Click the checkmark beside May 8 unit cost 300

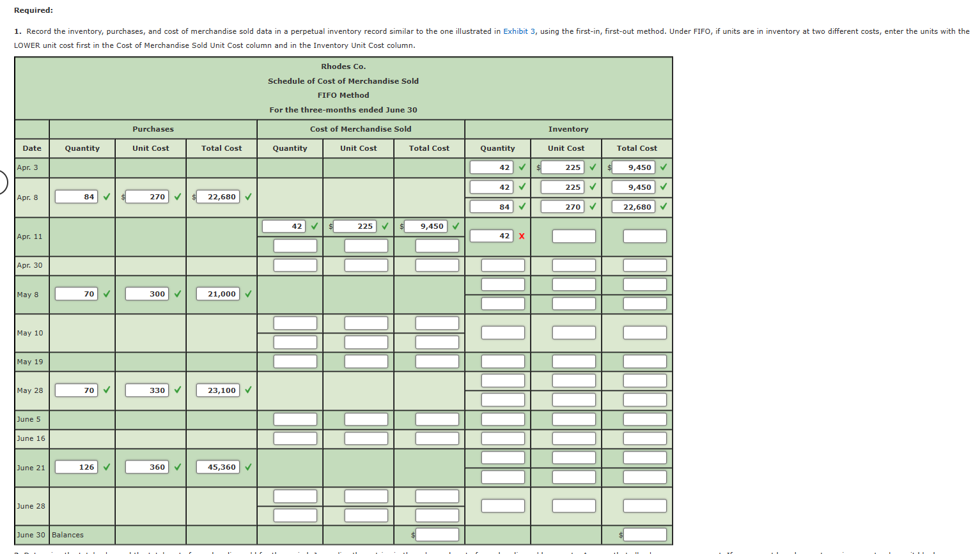click(x=177, y=294)
